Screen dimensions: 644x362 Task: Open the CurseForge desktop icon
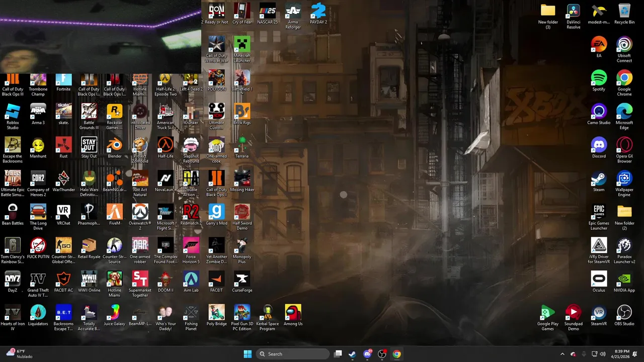tap(242, 282)
